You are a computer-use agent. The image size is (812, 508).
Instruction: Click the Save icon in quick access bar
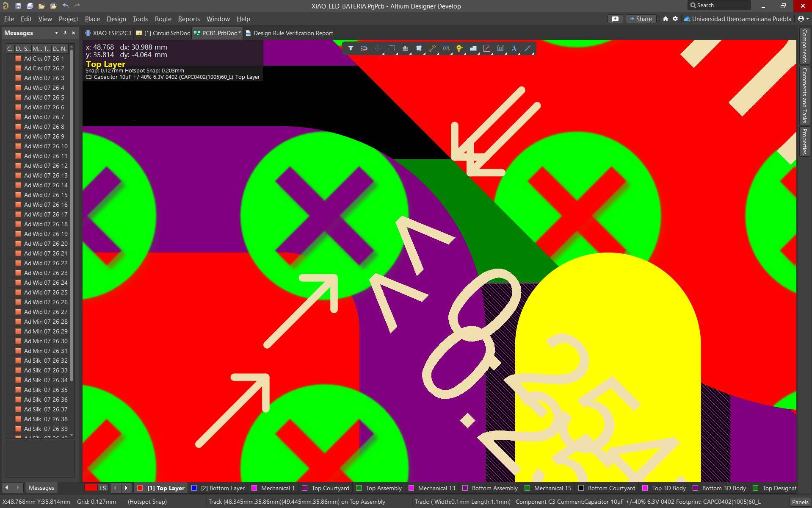pos(18,6)
